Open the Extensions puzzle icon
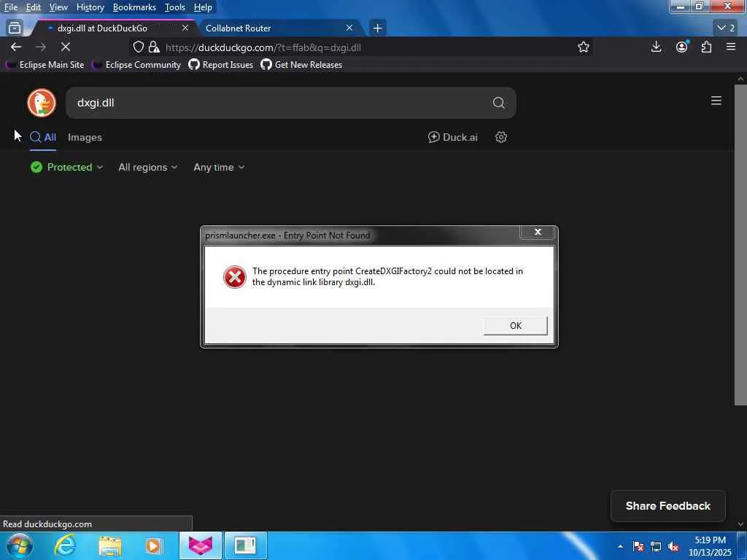Screen dimensions: 747x560 706,47
